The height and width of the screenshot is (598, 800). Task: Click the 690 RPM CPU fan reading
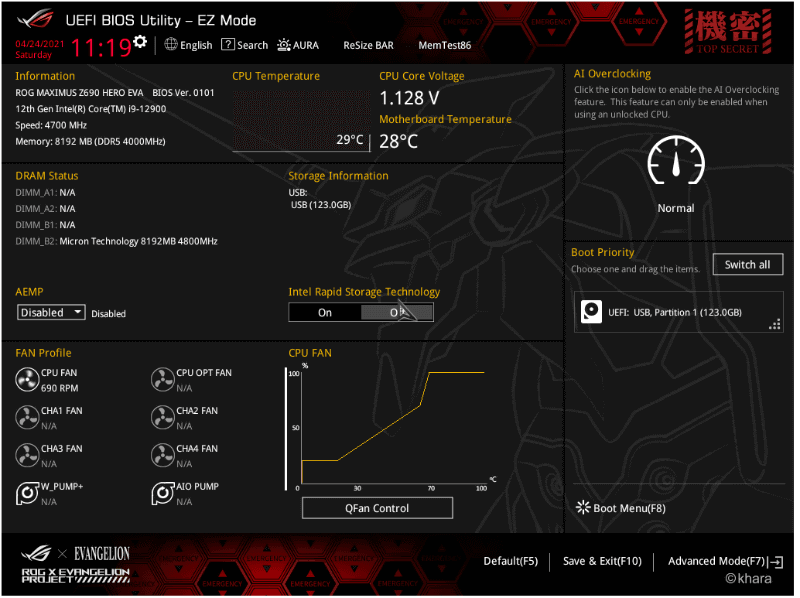coord(60,389)
